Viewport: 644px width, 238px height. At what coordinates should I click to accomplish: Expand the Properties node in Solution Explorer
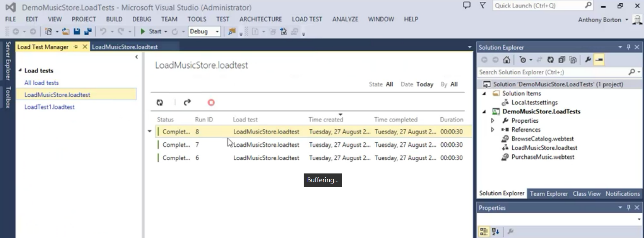tap(493, 121)
